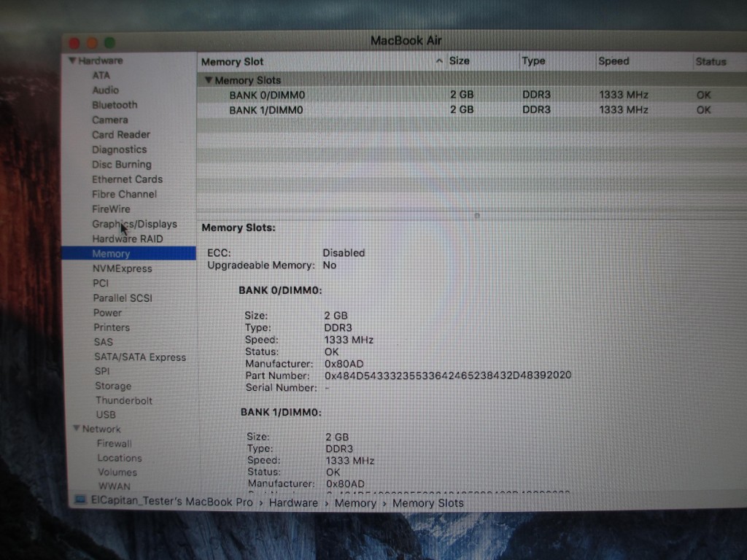The width and height of the screenshot is (747, 560).
Task: Sort by the Type column header
Action: pyautogui.click(x=533, y=61)
